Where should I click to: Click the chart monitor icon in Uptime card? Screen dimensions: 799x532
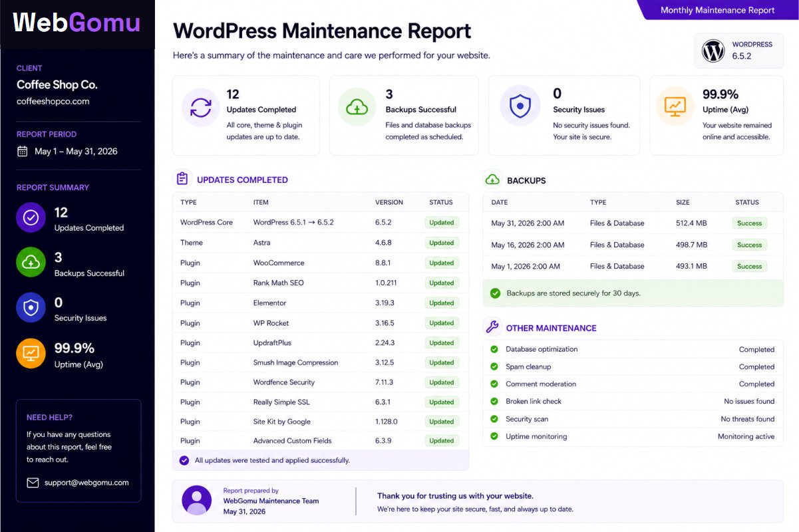click(675, 106)
